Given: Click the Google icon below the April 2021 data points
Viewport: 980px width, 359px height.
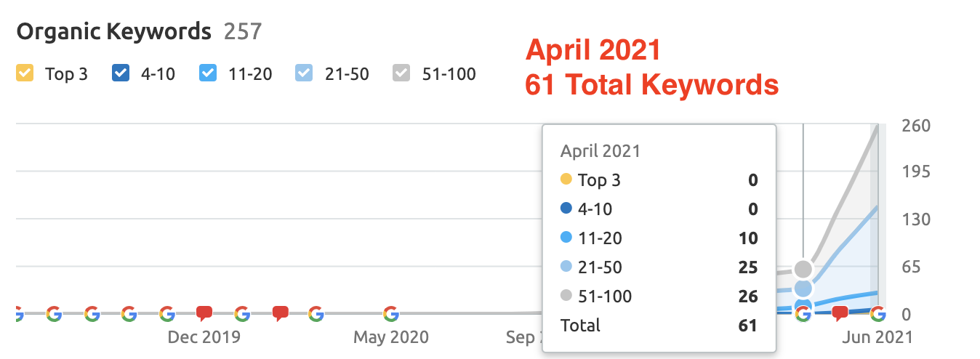Looking at the screenshot, I should tap(803, 314).
